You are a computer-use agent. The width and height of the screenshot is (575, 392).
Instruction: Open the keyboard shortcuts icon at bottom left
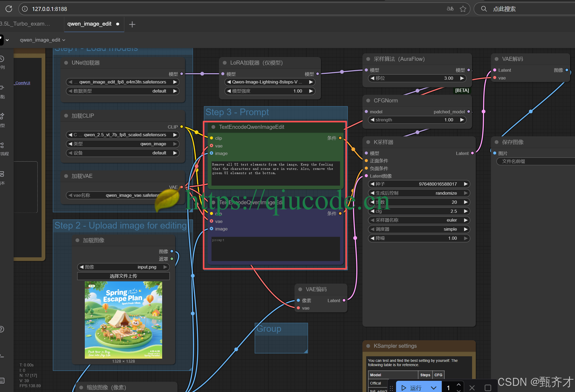pos(2,380)
